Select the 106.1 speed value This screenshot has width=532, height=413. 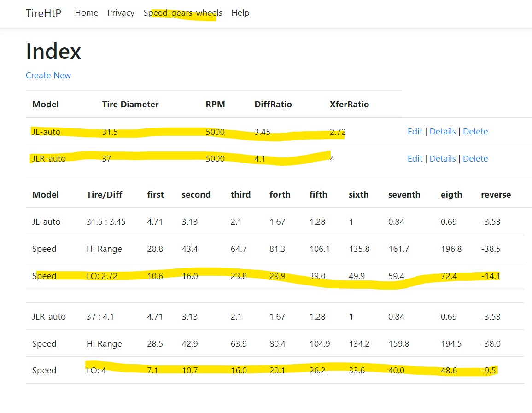point(319,249)
